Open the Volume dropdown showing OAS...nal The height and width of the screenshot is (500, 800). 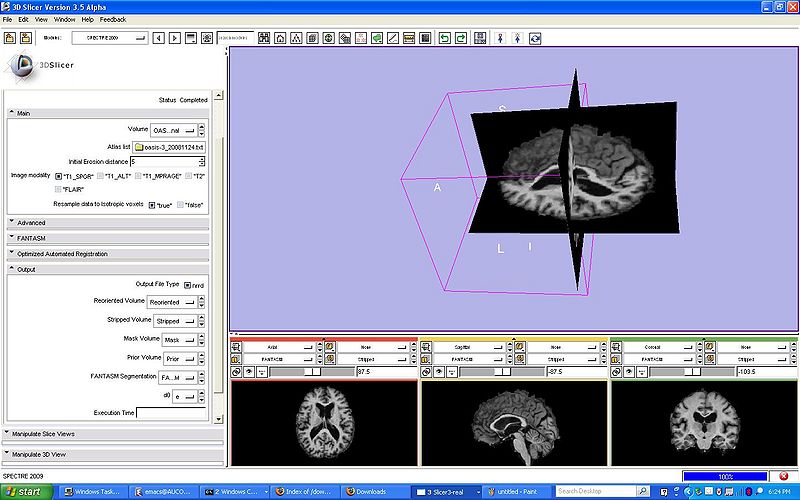[x=174, y=131]
